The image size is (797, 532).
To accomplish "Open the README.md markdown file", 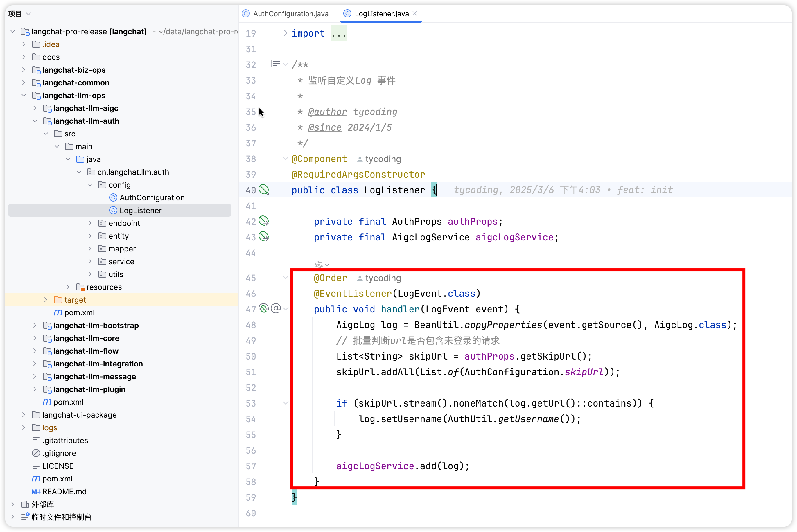I will click(x=64, y=491).
